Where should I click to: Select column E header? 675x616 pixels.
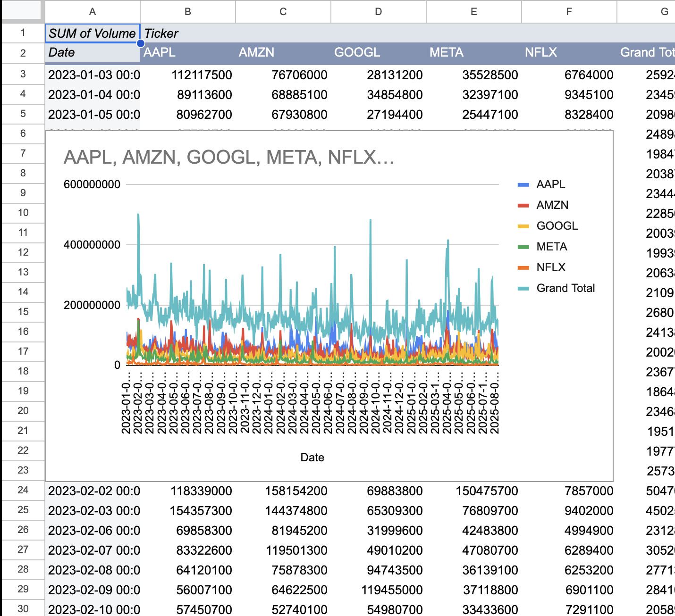tap(474, 11)
